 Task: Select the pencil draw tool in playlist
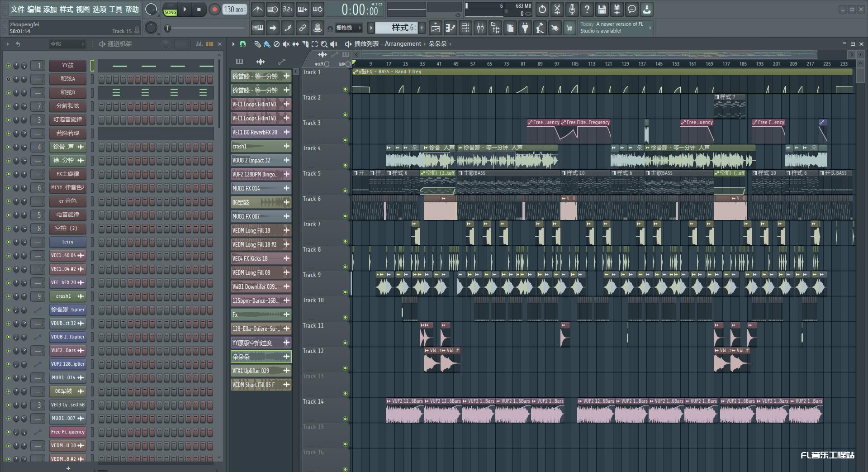257,44
